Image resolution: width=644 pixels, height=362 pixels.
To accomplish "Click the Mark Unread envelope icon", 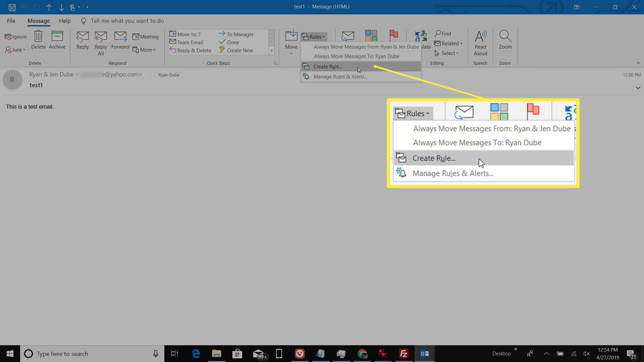I will tap(347, 36).
